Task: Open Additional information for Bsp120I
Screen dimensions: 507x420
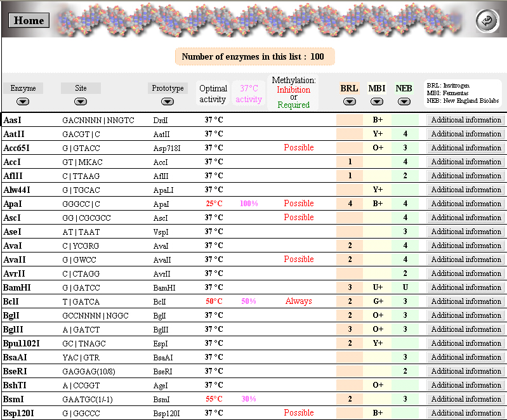Action: (466, 413)
